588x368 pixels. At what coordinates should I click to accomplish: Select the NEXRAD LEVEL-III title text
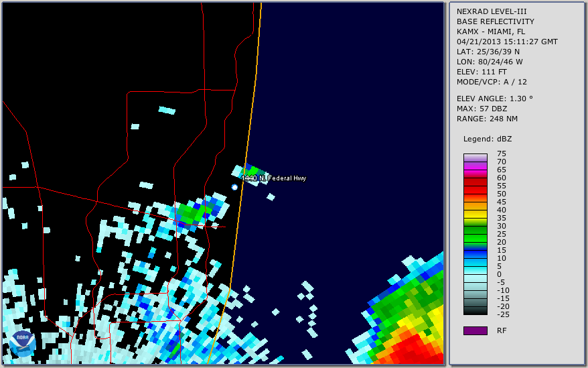coord(492,11)
